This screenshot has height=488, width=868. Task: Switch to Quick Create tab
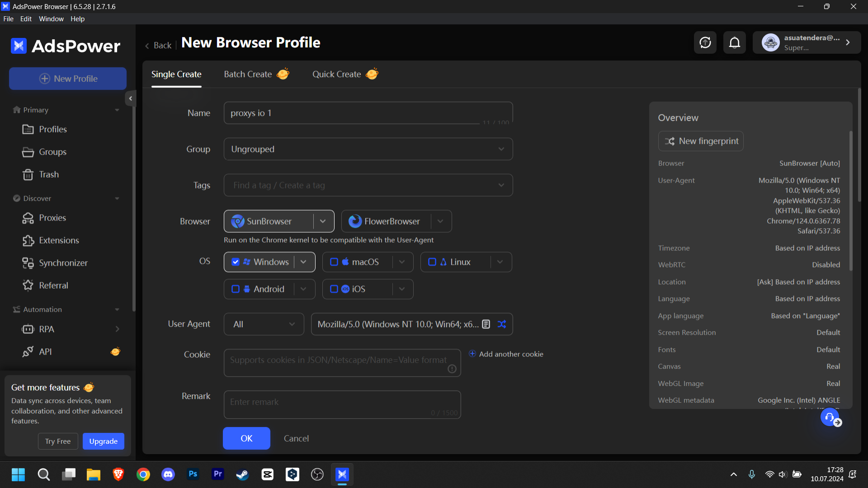click(345, 74)
